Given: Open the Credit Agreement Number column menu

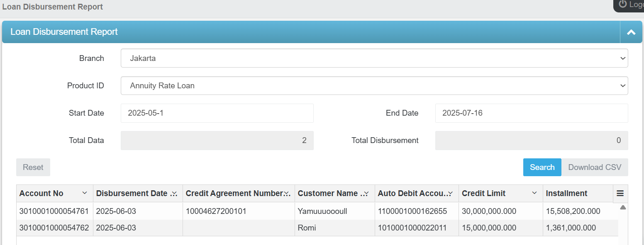Looking at the screenshot, I should pos(287,193).
